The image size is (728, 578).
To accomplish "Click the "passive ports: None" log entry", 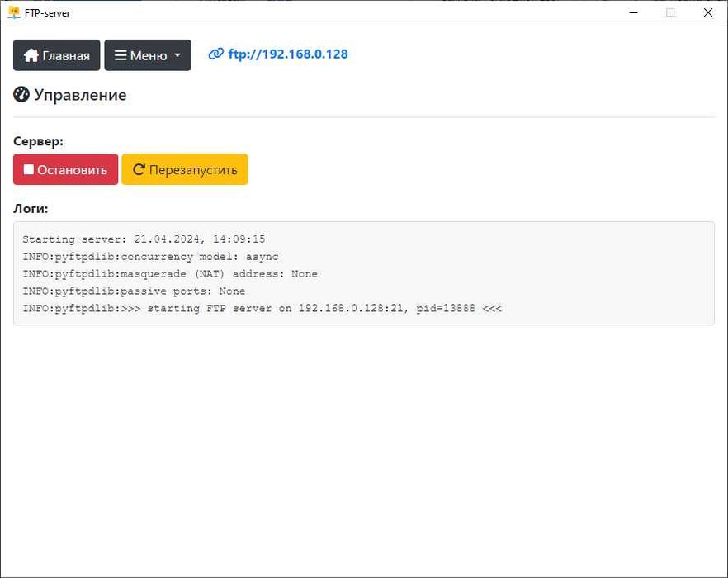I will (134, 291).
